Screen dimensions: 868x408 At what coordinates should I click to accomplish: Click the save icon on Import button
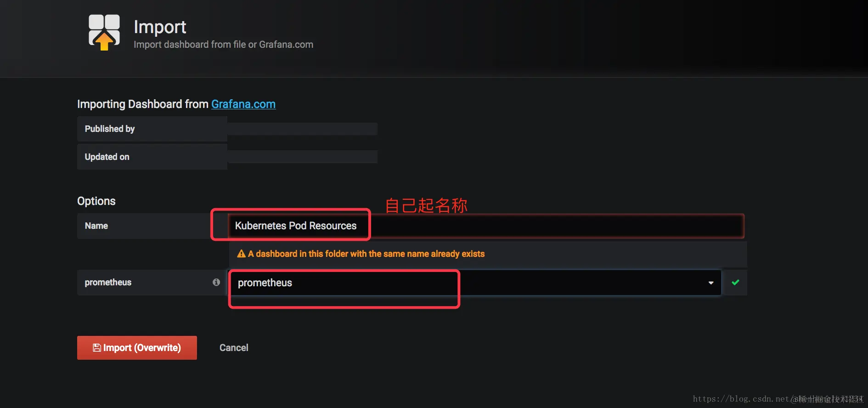point(97,348)
